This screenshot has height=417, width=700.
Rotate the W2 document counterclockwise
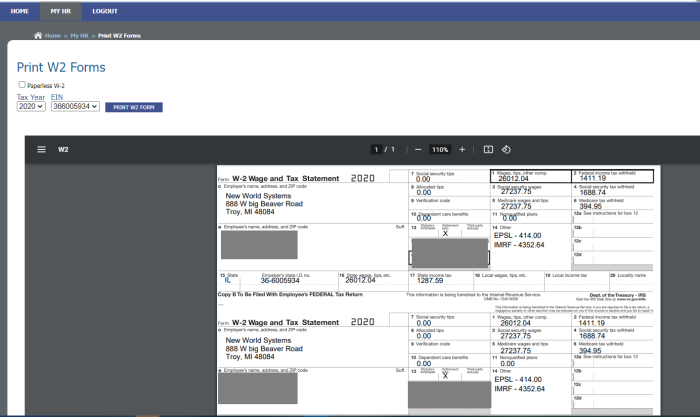click(x=506, y=149)
